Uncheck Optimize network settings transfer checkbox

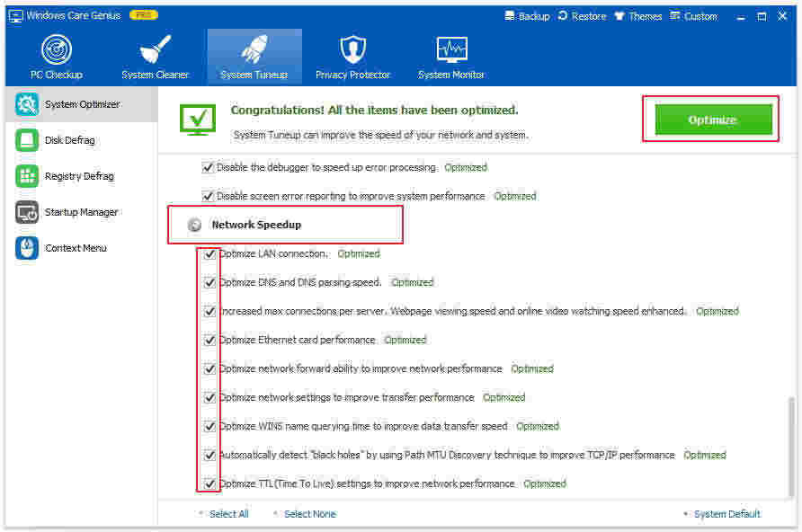209,397
